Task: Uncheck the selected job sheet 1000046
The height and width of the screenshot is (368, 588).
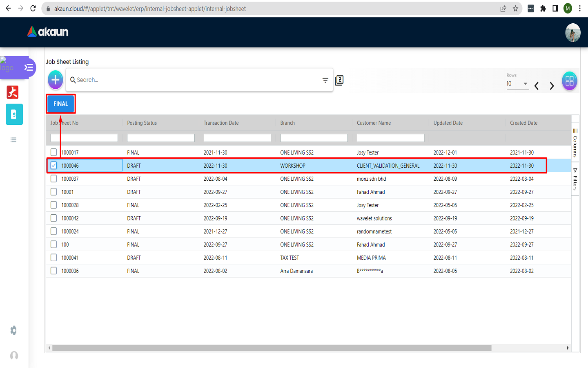Action: (x=54, y=166)
